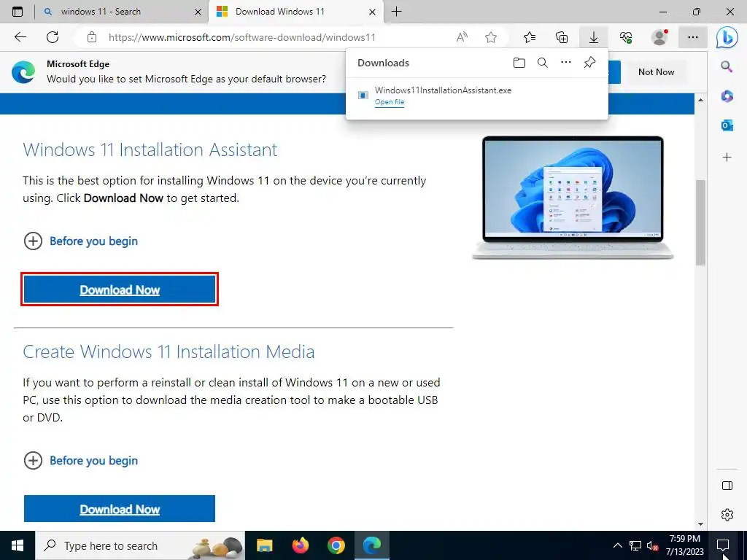747x560 pixels.
Task: Open File Explorer from the taskbar
Action: (x=264, y=545)
